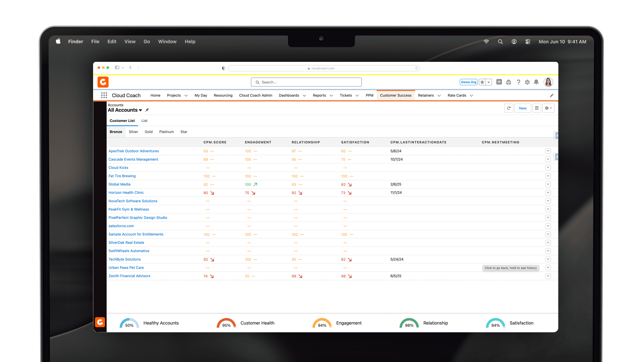Viewport: 644px width, 362px height.
Task: Click the Relationship 98% gauge
Action: [x=409, y=323]
